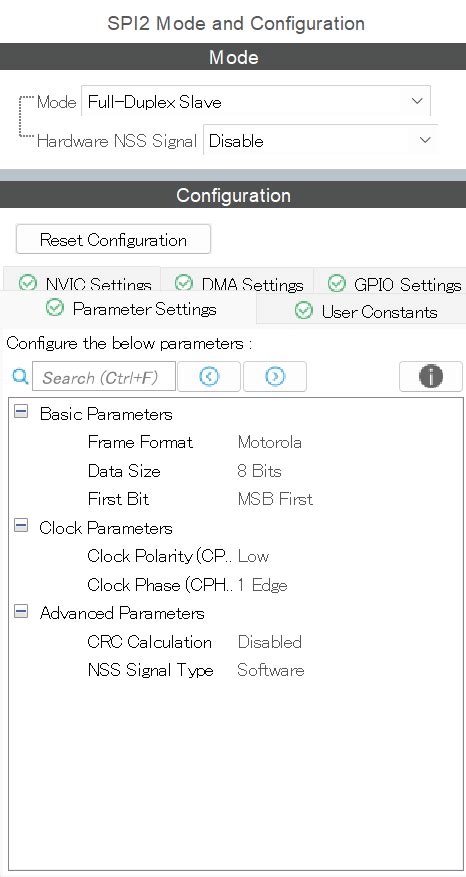Open the Hardware NSS Signal dropdown
466x877 pixels.
(320, 140)
